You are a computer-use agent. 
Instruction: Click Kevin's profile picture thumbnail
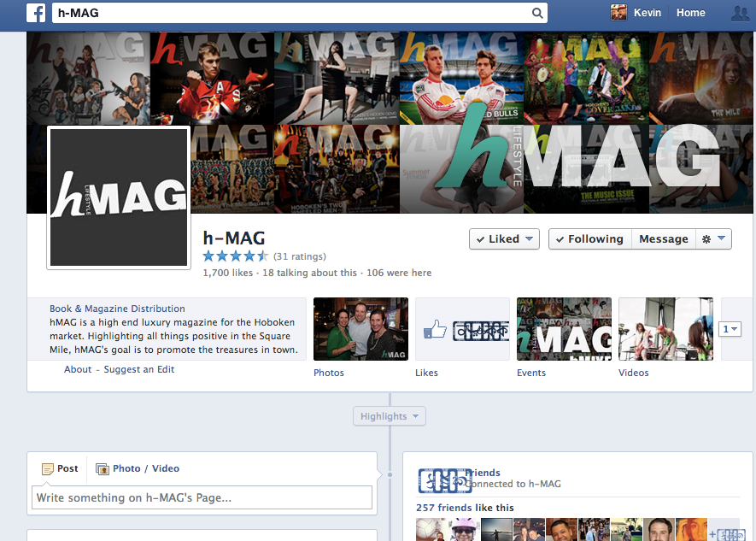pos(618,13)
